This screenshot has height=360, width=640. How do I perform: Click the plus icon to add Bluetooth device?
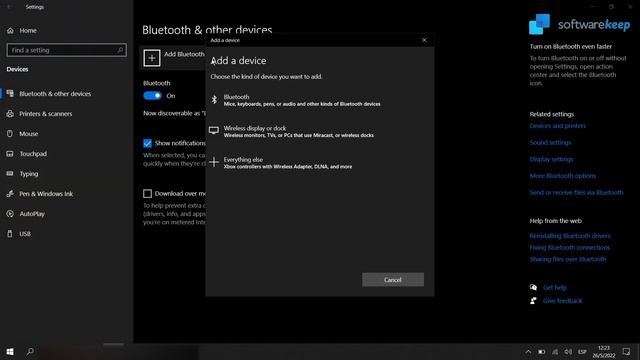tap(152, 58)
